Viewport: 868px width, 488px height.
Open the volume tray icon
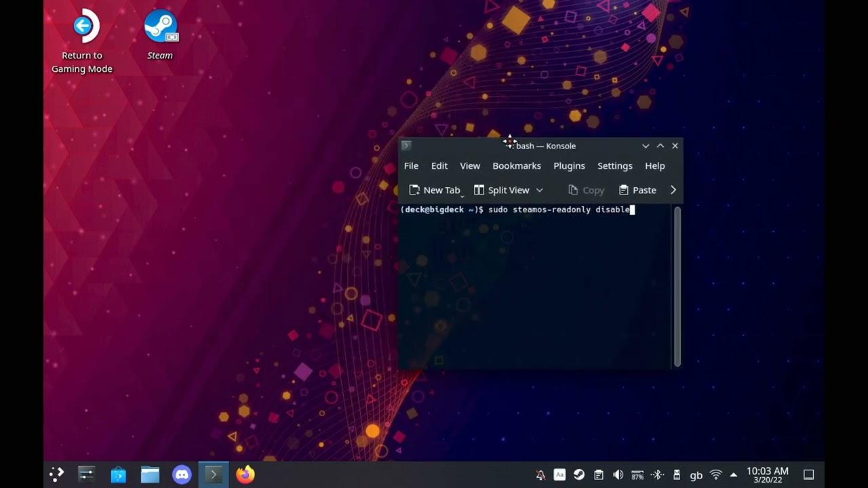pos(618,475)
